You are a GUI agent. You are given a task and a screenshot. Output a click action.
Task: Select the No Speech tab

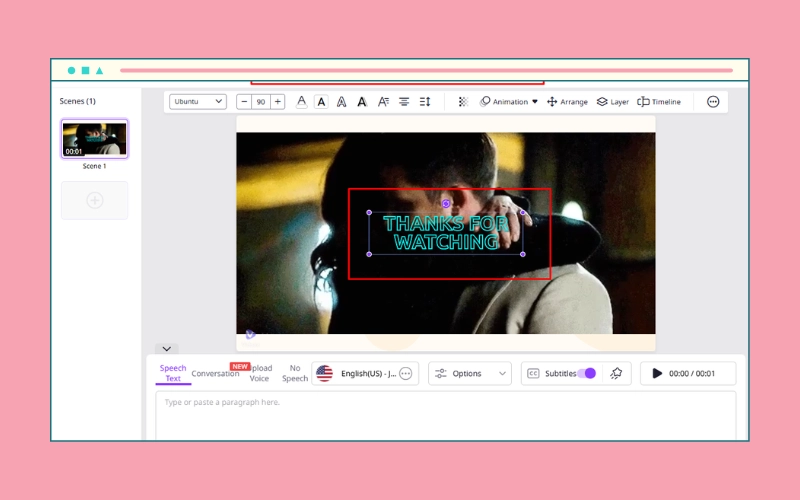pyautogui.click(x=295, y=373)
